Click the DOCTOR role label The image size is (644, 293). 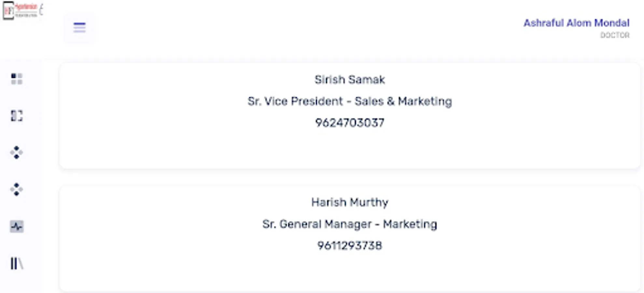615,35
